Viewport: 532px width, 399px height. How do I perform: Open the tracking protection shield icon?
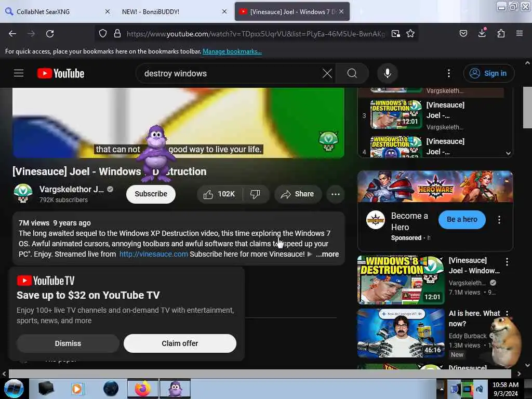tap(103, 34)
